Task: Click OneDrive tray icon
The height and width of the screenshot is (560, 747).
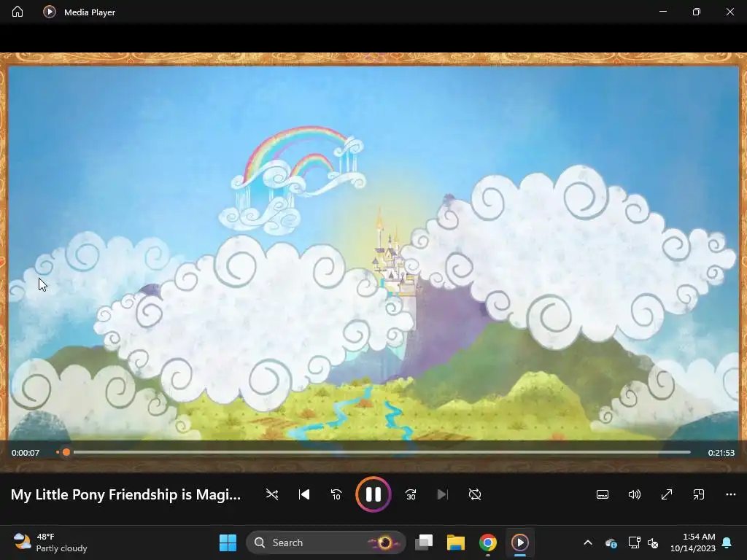Action: [611, 542]
